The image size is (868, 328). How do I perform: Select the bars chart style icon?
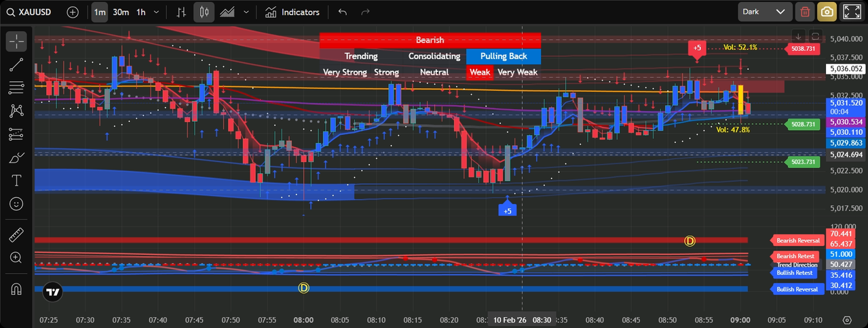pos(181,12)
